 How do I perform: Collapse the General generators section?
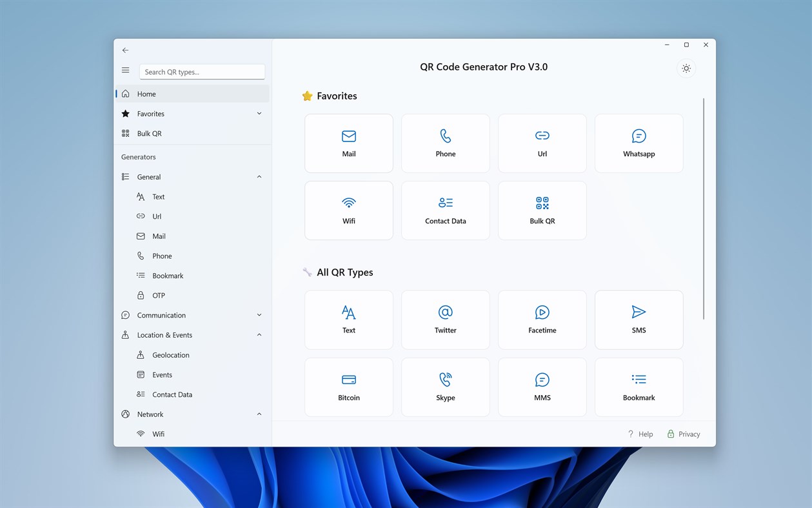tap(259, 176)
